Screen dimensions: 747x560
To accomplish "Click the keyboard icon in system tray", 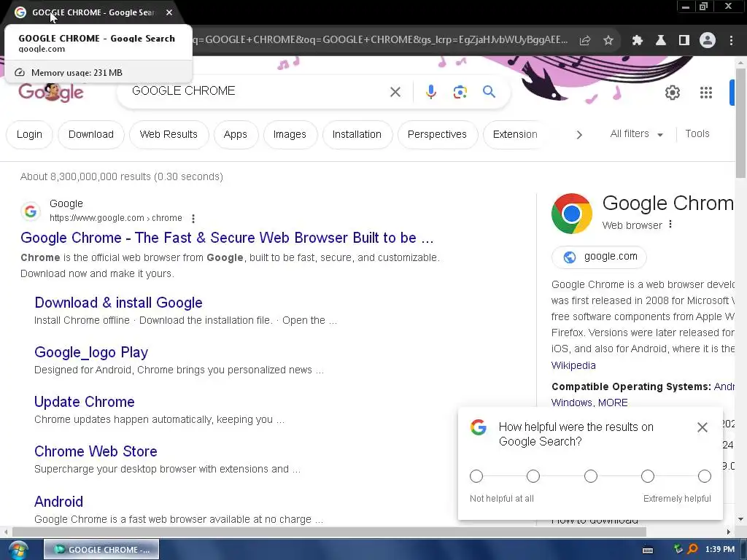I will (x=648, y=550).
